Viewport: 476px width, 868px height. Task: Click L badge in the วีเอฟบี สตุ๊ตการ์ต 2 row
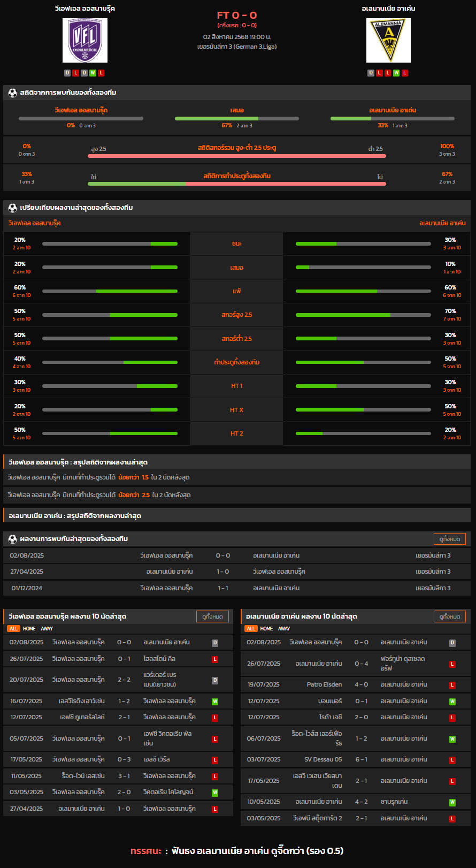tap(452, 819)
